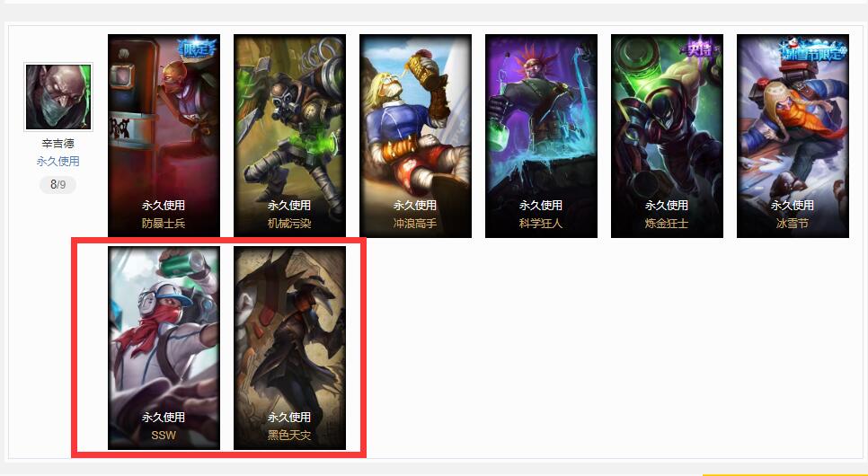Click the 辛吉德 champion portrait icon
Image resolution: width=868 pixels, height=476 pixels.
pos(58,97)
